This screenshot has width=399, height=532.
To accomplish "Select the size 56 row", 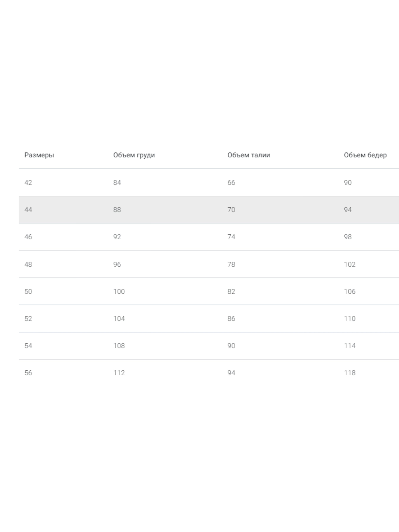I will (28, 373).
